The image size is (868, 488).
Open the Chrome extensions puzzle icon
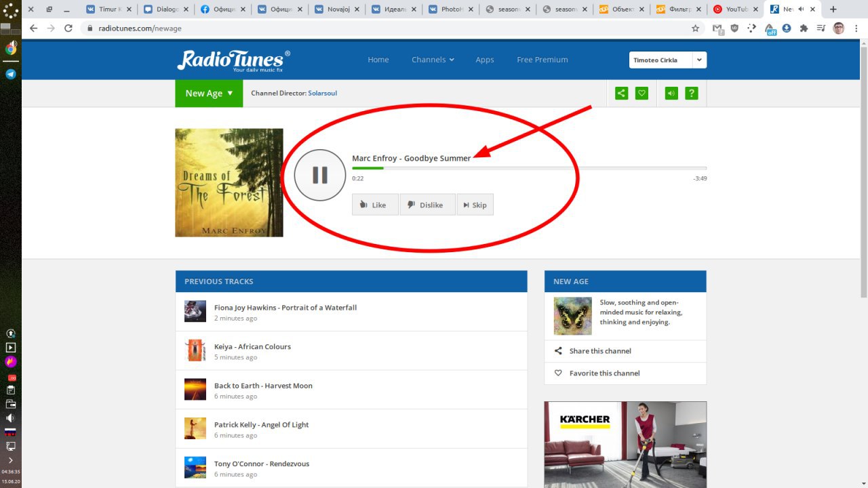tap(804, 28)
